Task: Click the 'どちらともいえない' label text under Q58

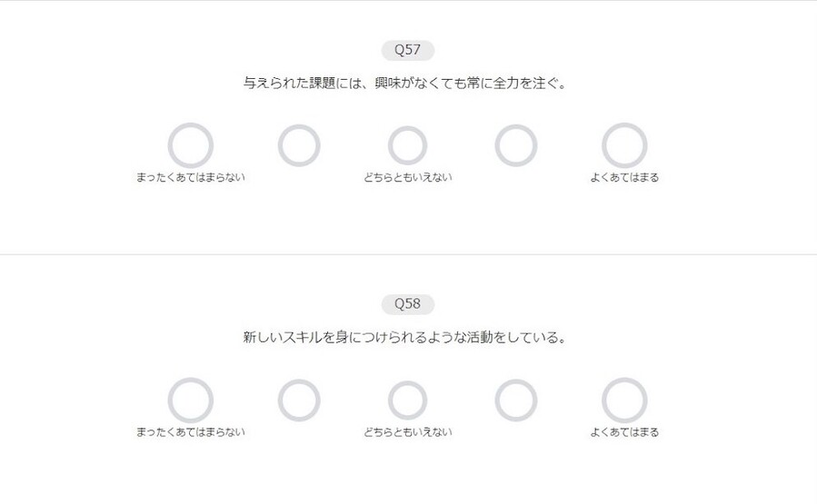Action: click(407, 432)
